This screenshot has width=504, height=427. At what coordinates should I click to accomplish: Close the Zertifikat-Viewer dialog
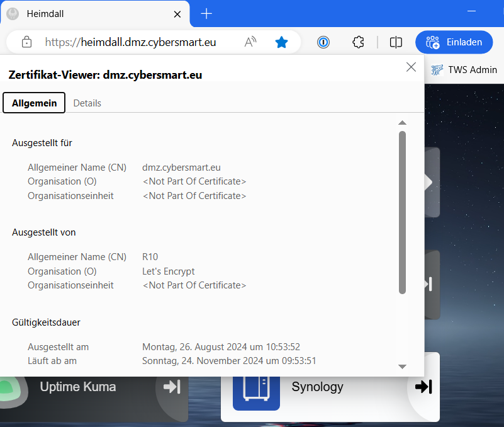(411, 67)
